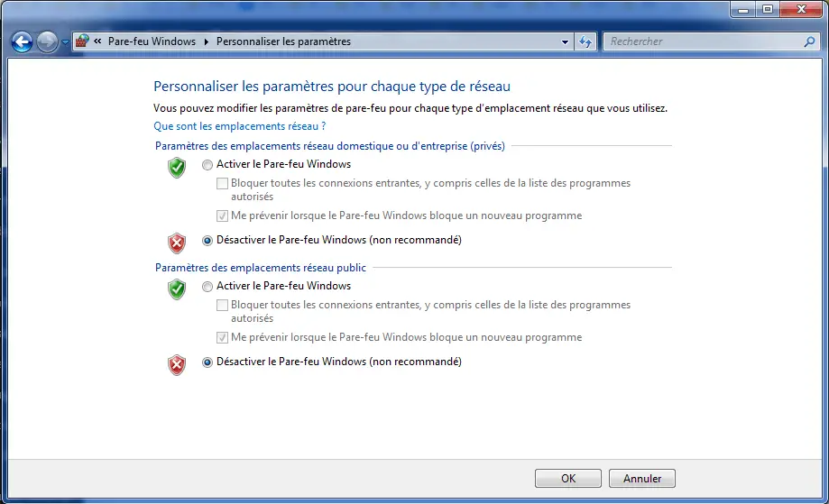Select Activer le Pare-feu Windows for public networks
The image size is (829, 504).
point(207,287)
